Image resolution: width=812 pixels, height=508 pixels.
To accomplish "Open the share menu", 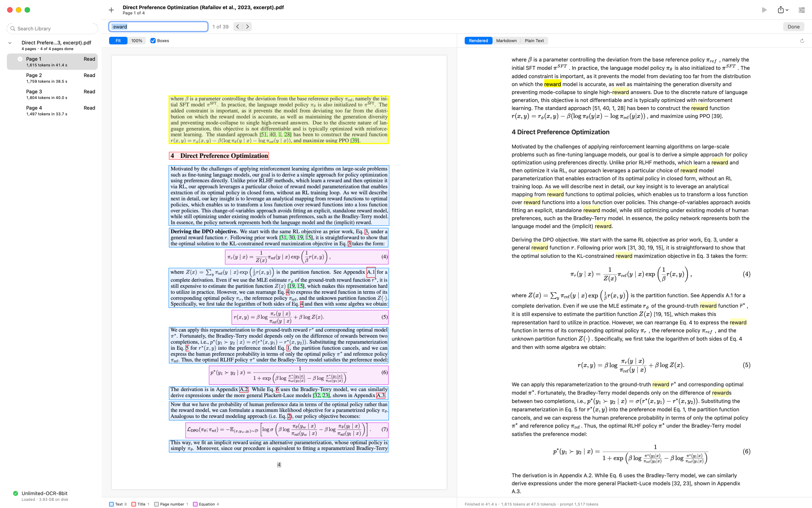I will tap(783, 10).
